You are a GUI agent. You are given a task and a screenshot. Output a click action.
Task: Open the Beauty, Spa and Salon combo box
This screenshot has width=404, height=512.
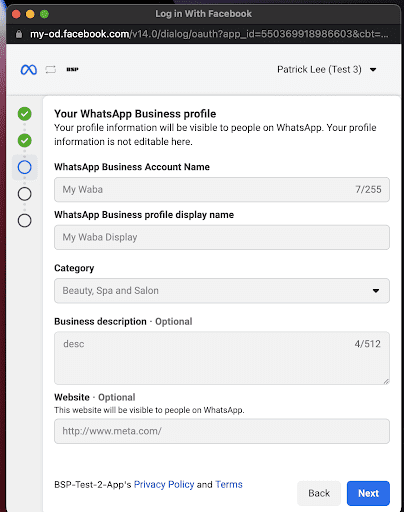tap(222, 291)
